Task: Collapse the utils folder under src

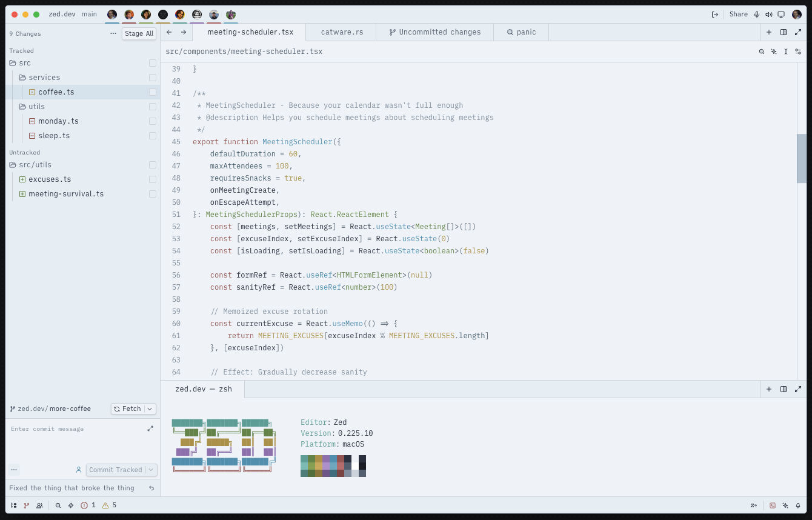Action: pos(32,107)
